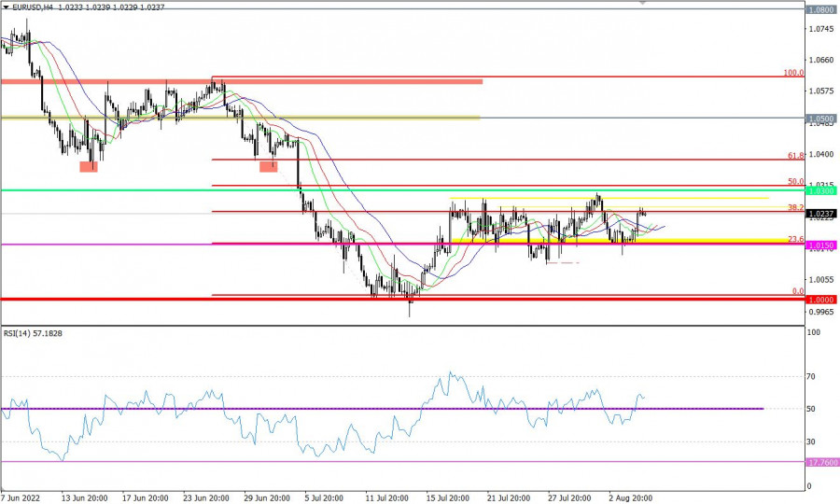The height and width of the screenshot is (504, 840).
Task: Click the green 1.0300 price tag
Action: click(x=821, y=190)
